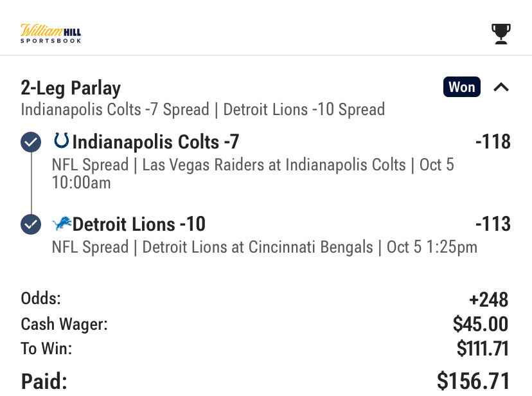
Task: Click the -118 odds for the Colts
Action: [493, 141]
